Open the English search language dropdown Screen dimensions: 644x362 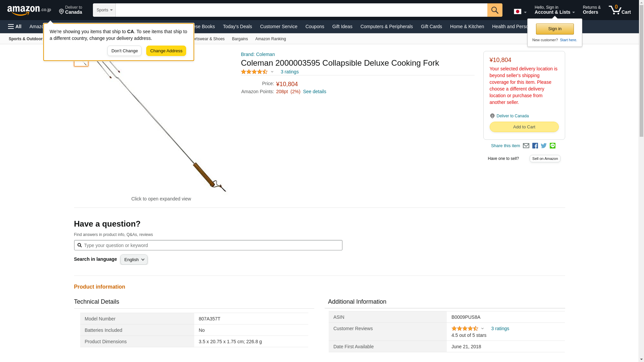pos(134,260)
